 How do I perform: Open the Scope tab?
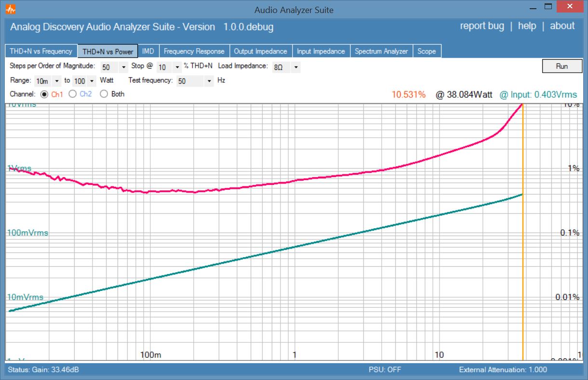(x=427, y=51)
